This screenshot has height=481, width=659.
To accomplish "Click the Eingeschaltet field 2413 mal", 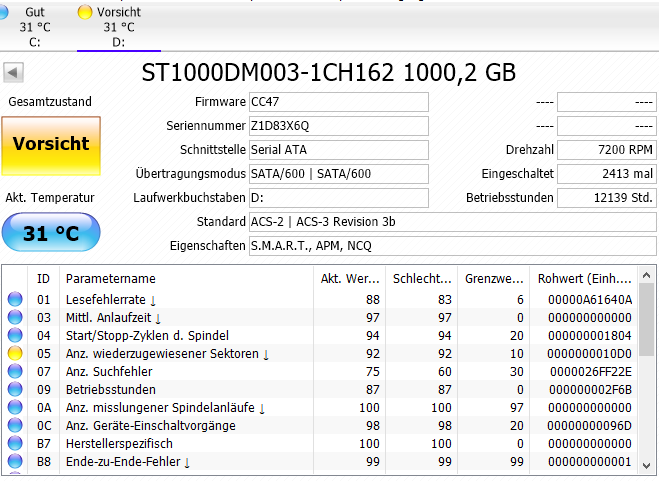I will click(607, 174).
